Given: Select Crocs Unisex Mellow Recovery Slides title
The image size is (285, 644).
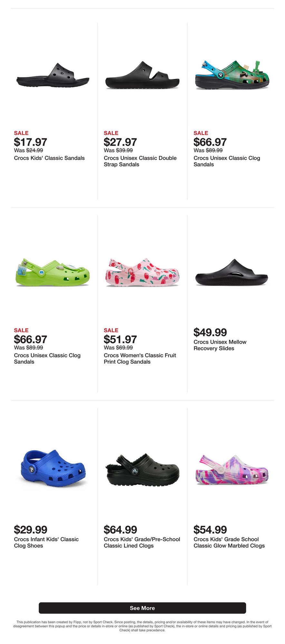Looking at the screenshot, I should [220, 345].
